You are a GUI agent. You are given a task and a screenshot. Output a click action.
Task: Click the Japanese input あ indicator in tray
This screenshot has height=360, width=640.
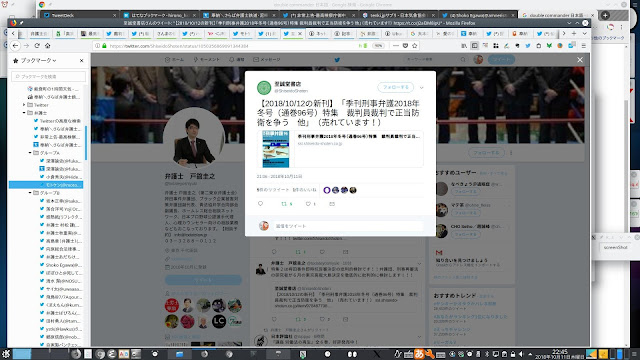coord(419,354)
